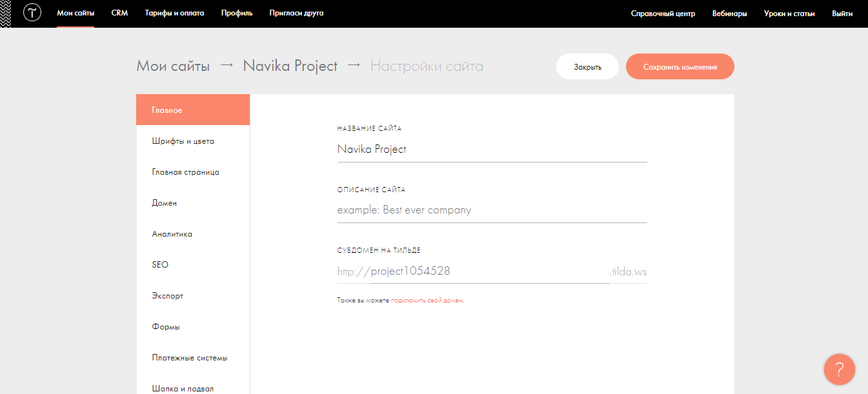The width and height of the screenshot is (868, 394).
Task: Open Справочный центр link
Action: [x=663, y=14]
